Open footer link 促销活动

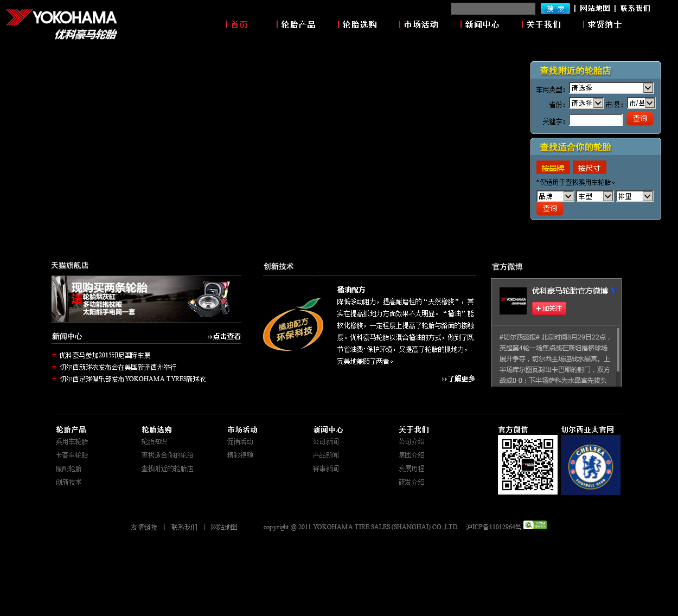click(x=240, y=441)
